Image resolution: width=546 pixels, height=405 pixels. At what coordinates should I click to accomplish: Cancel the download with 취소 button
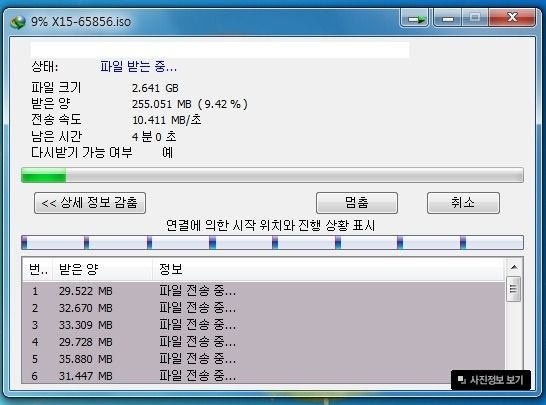coord(463,203)
